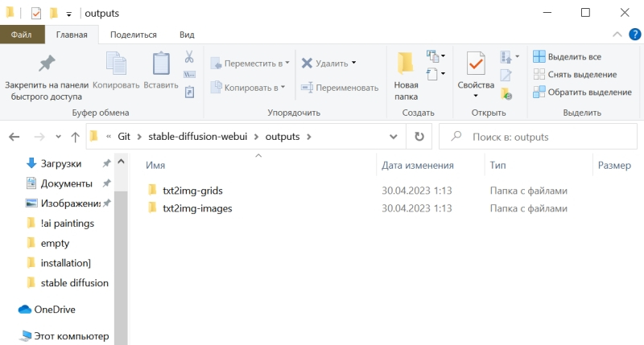Select the txt2img-images folder
The width and height of the screenshot is (644, 345).
pyautogui.click(x=197, y=208)
